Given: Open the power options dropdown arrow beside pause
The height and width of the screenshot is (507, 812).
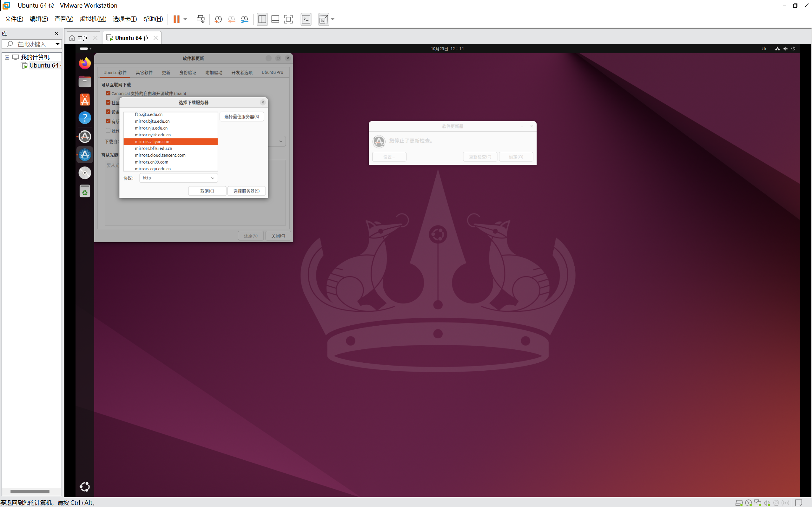Looking at the screenshot, I should click(185, 19).
